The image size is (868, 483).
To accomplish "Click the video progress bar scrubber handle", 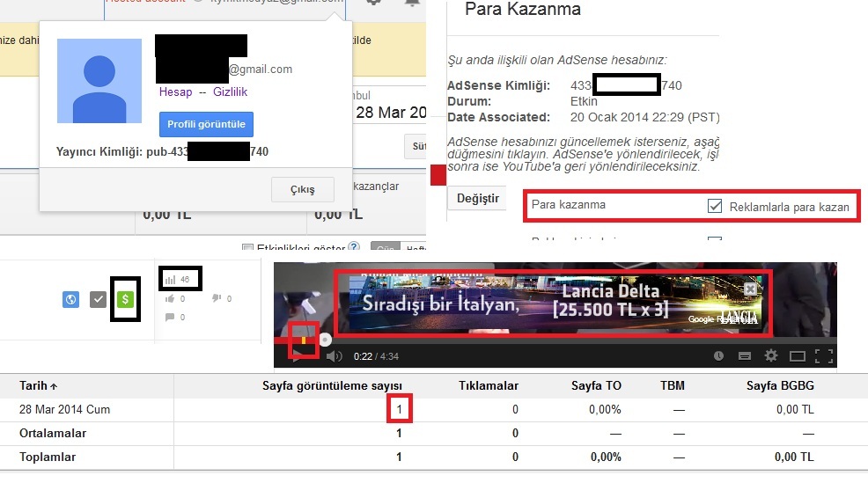I will pos(326,340).
